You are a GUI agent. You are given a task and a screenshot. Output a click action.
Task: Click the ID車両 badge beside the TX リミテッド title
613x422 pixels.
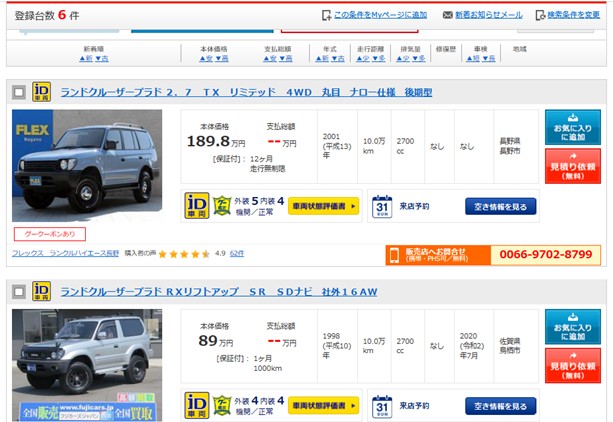coord(41,92)
